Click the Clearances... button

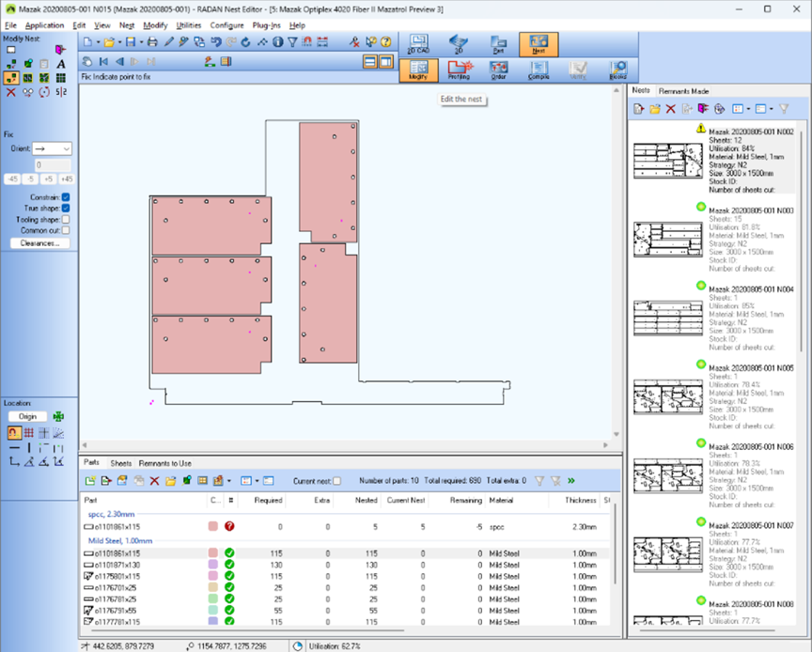[39, 243]
